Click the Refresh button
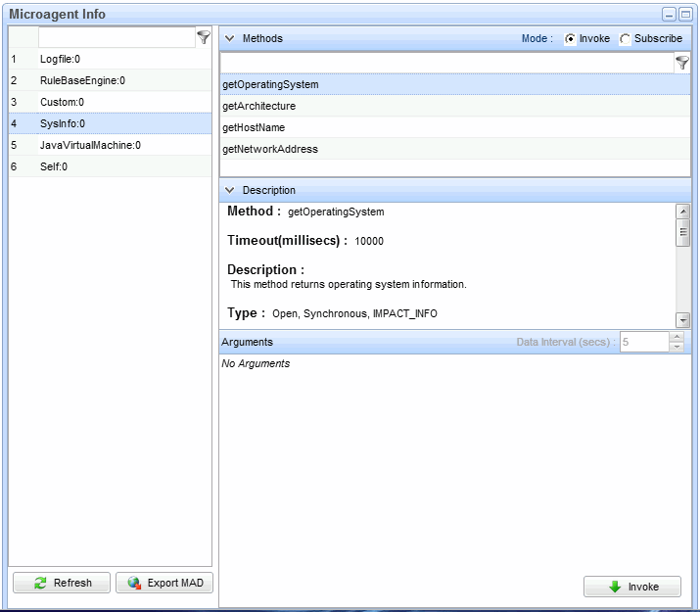This screenshot has height=612, width=700. (x=62, y=583)
